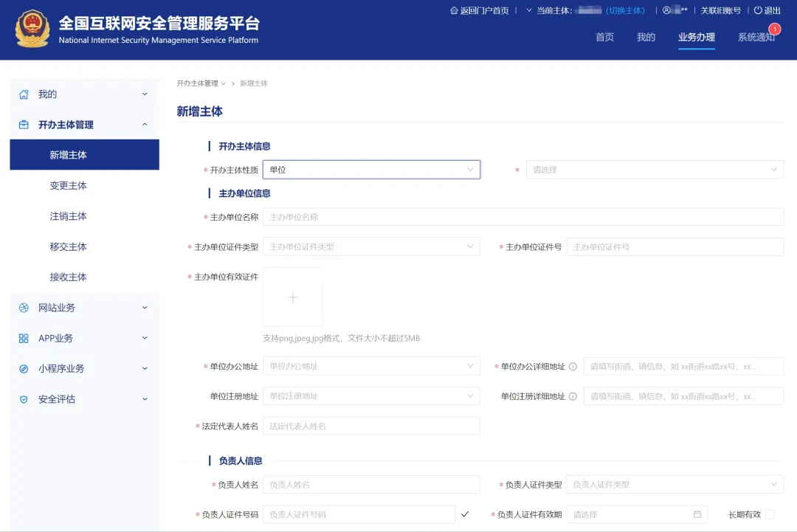Click 退出 to log out
This screenshot has height=532, width=797.
tap(767, 10)
